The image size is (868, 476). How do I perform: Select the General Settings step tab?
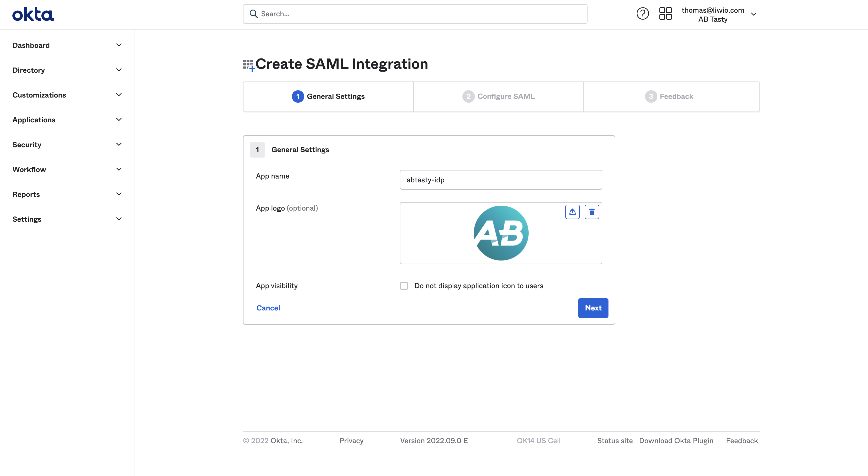pos(328,96)
